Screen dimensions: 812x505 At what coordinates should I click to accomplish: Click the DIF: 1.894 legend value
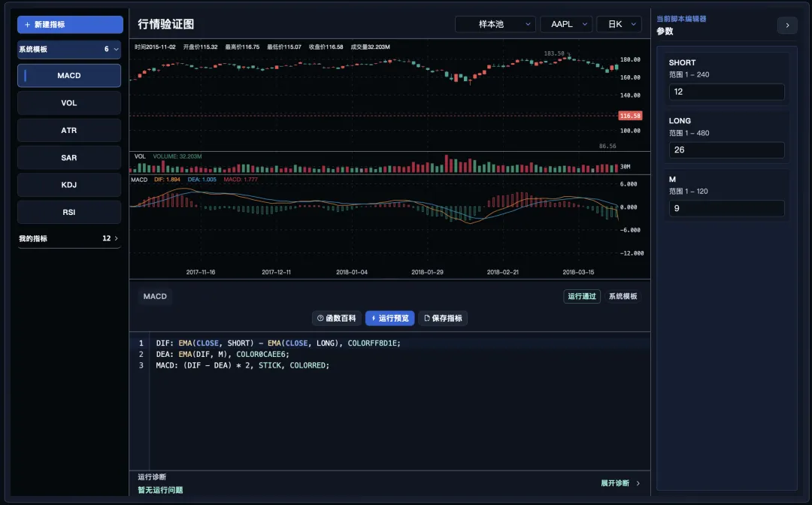tap(167, 180)
